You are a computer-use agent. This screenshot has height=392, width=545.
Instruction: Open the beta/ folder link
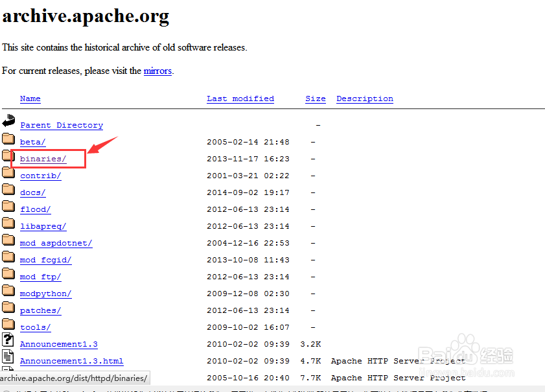[x=32, y=142]
